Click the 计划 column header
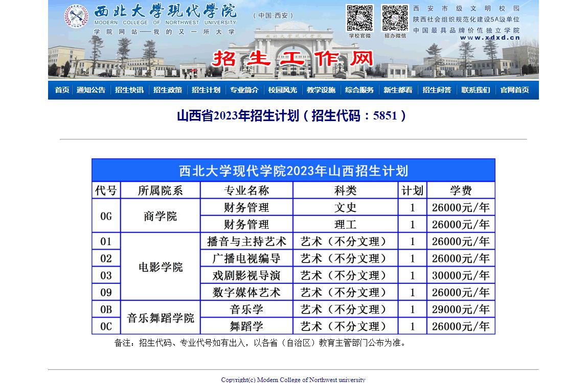 click(412, 190)
